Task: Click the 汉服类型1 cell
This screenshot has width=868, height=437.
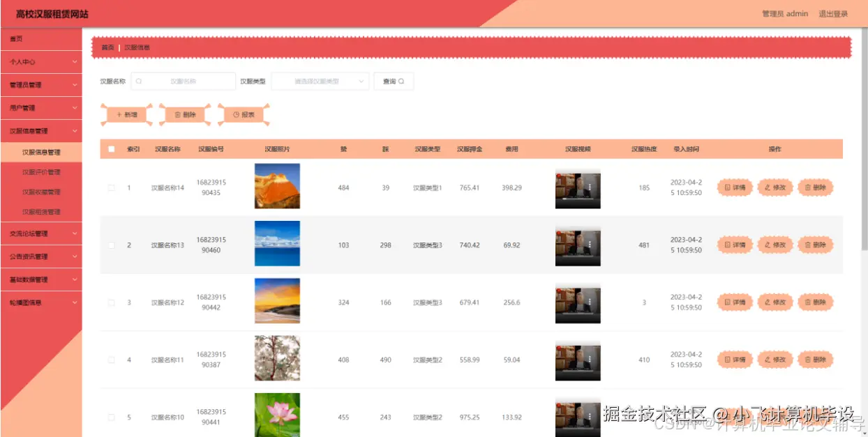Action: pos(428,187)
